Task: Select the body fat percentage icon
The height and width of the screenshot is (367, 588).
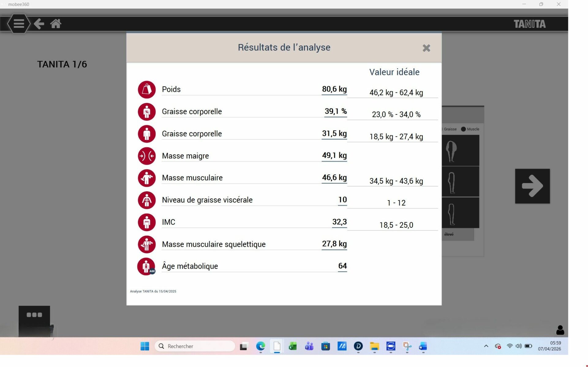Action: click(x=147, y=112)
